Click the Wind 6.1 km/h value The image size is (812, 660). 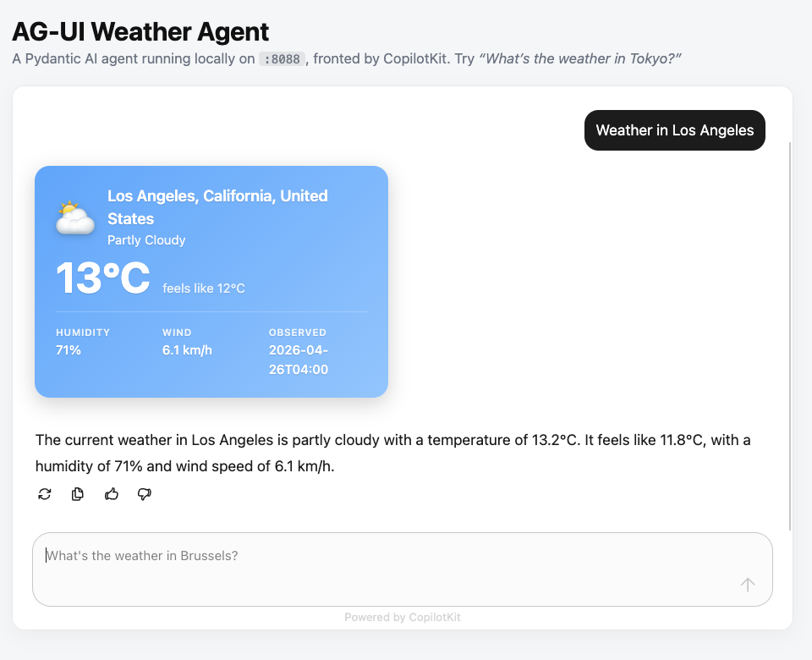187,350
